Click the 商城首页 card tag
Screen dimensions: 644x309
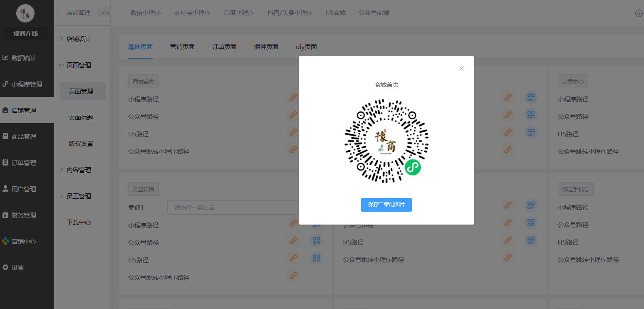(144, 82)
